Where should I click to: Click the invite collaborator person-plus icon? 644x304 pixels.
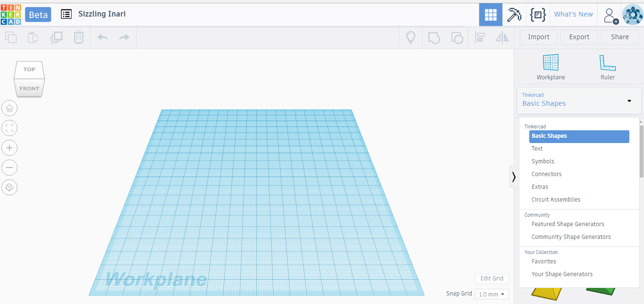point(610,15)
